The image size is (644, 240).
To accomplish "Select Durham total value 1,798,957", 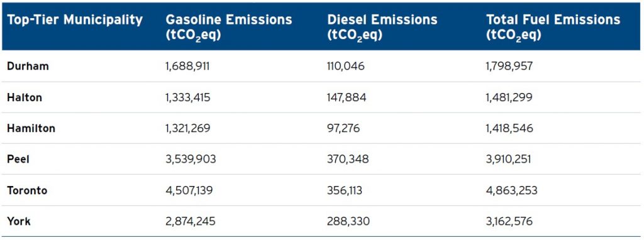I will (x=509, y=66).
